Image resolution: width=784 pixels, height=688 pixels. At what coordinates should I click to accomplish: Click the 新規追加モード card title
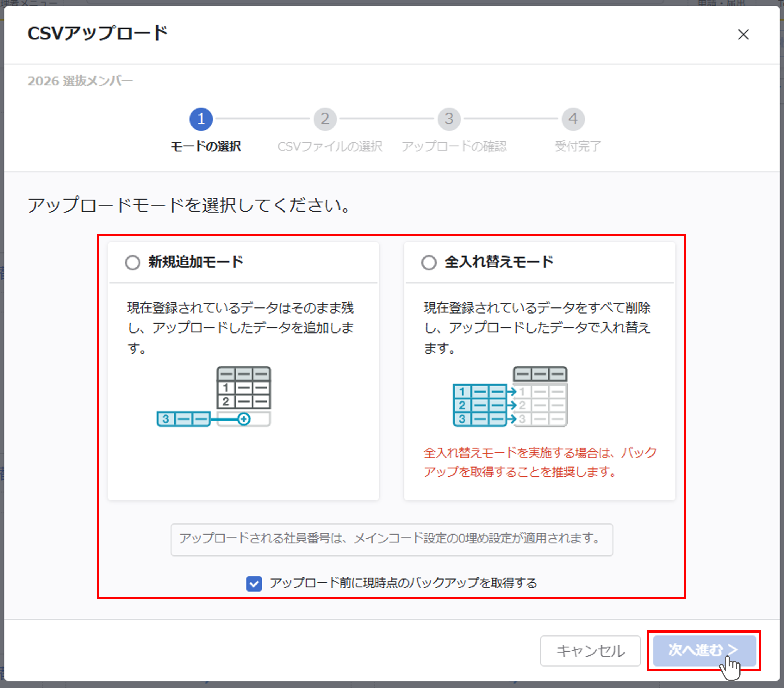pos(196,262)
